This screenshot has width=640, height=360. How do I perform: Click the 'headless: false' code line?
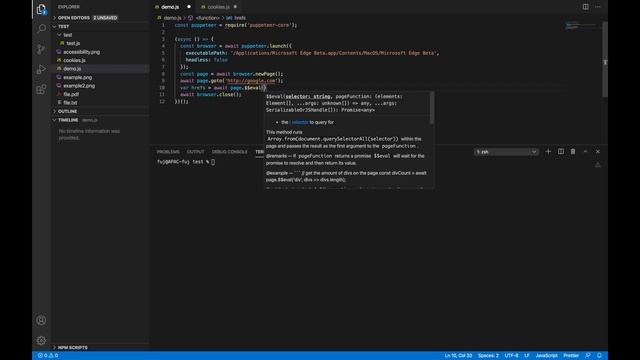207,60
